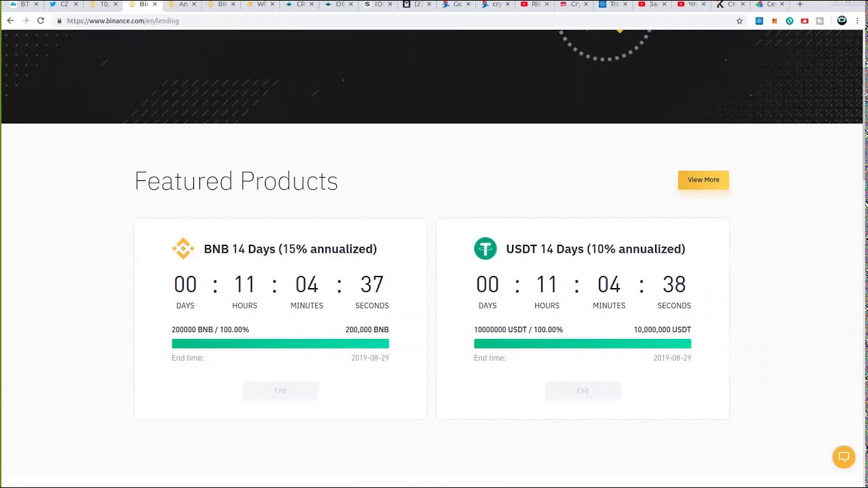Go forward in browser history
The width and height of the screenshot is (868, 488).
(x=25, y=21)
